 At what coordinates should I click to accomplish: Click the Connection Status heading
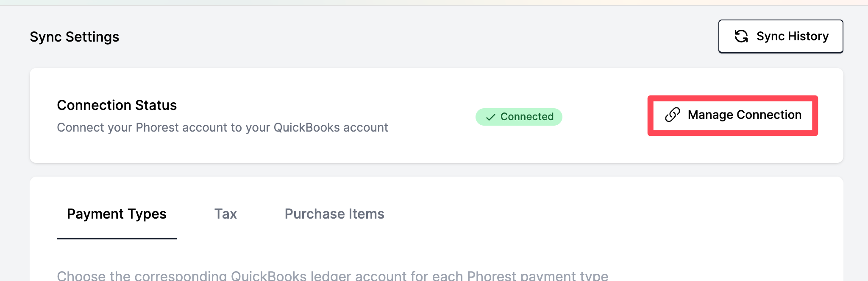click(x=117, y=105)
